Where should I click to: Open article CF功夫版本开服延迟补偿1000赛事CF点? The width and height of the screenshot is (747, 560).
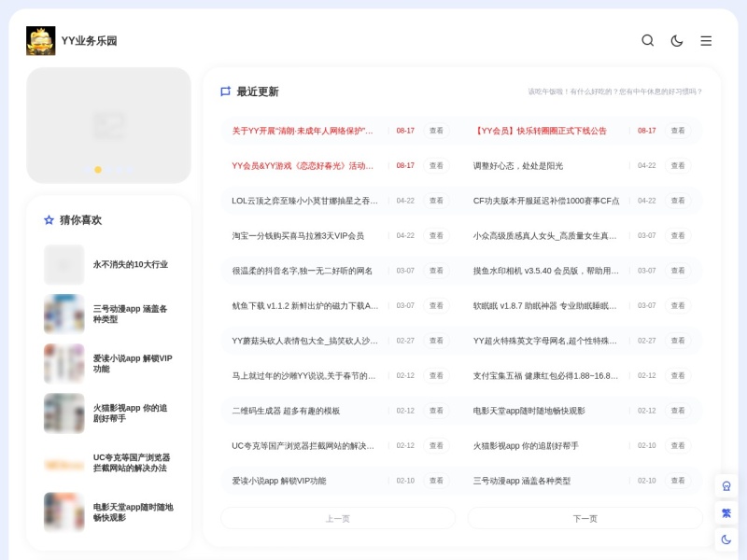pos(546,201)
